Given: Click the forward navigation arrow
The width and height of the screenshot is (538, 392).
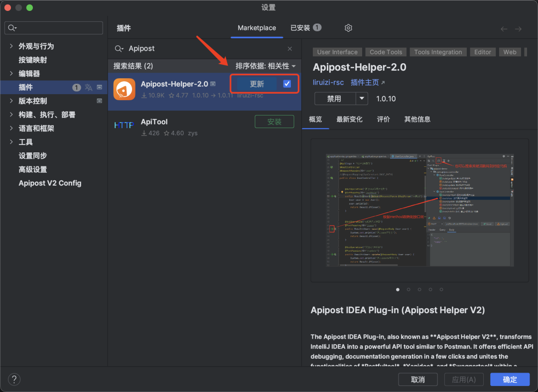Looking at the screenshot, I should coord(518,29).
